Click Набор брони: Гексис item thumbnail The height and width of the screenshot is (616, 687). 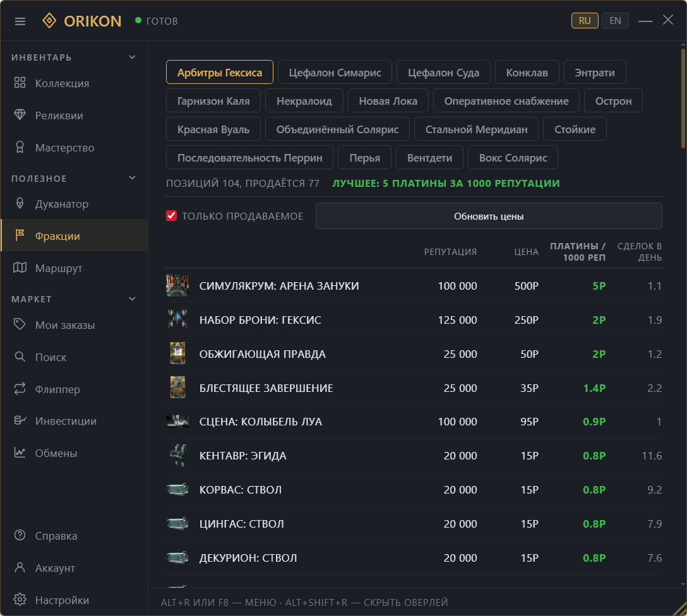tap(177, 319)
